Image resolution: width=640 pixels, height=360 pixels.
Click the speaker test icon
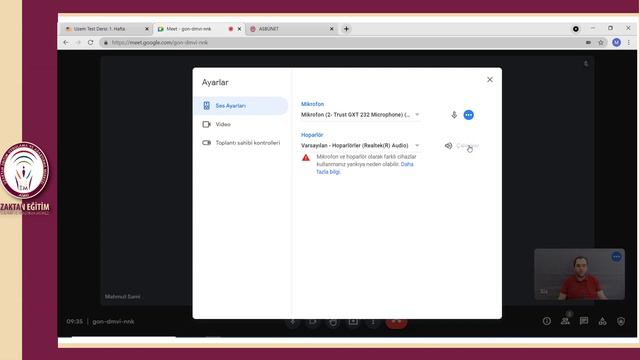coord(448,146)
